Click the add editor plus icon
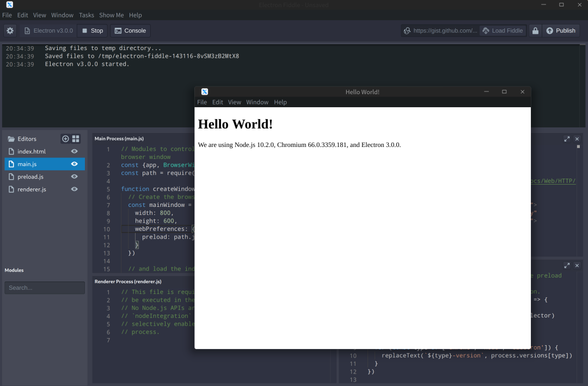This screenshot has height=386, width=588. pyautogui.click(x=65, y=139)
